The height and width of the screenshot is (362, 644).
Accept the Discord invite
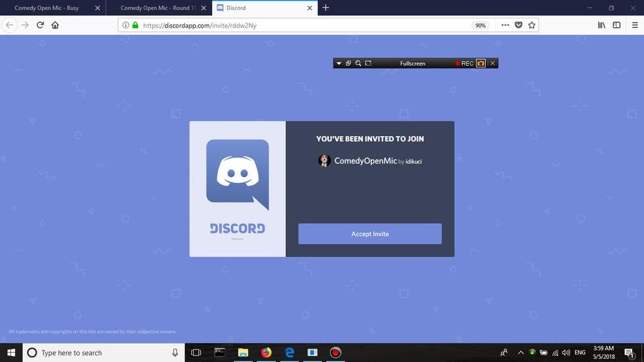(370, 233)
